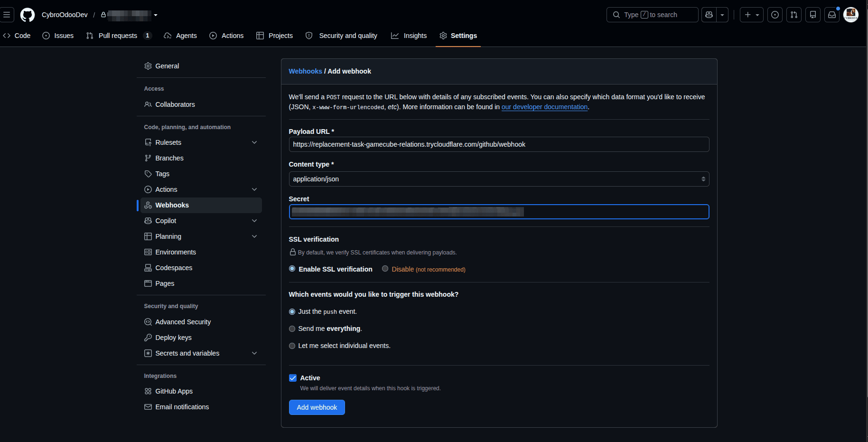Screen dimensions: 868x442
Task: Open the user avatar menu
Action: pyautogui.click(x=851, y=15)
